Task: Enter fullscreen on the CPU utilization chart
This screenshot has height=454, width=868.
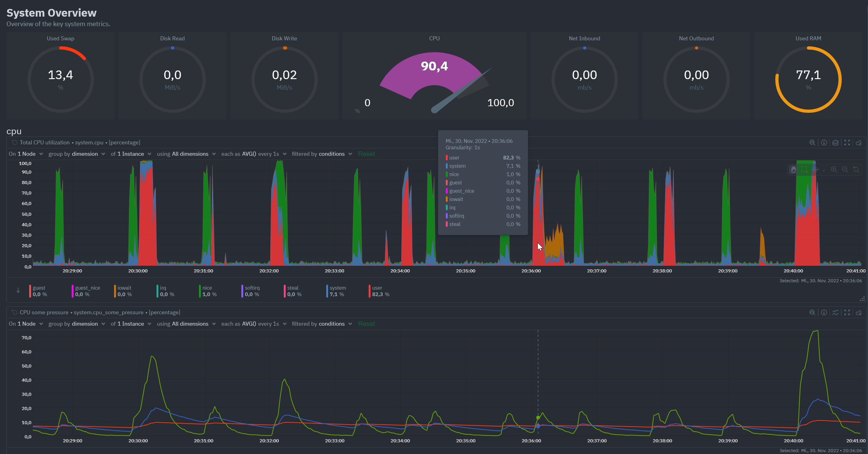Action: 847,142
